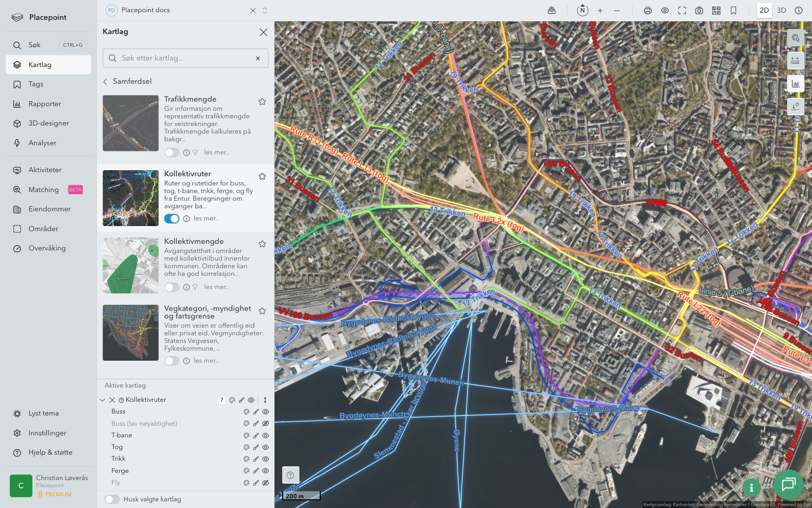Screen dimensions: 812x508
Task: Enable the Husk valgte kartlag switch
Action: pyautogui.click(x=112, y=499)
